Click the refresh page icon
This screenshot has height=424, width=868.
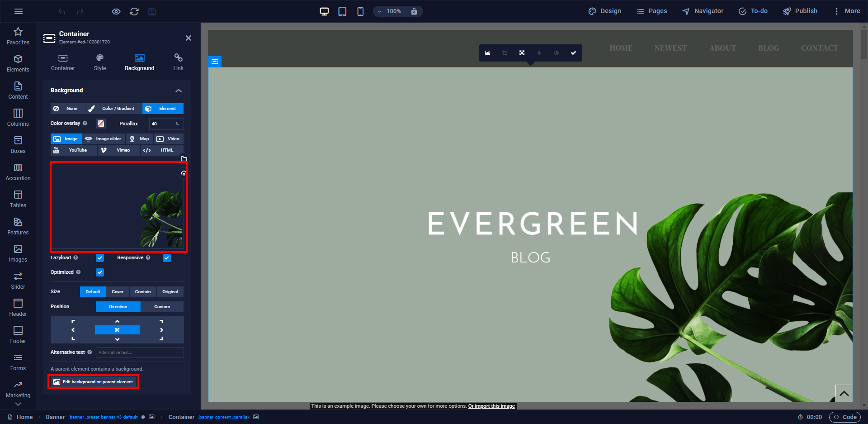click(x=134, y=11)
